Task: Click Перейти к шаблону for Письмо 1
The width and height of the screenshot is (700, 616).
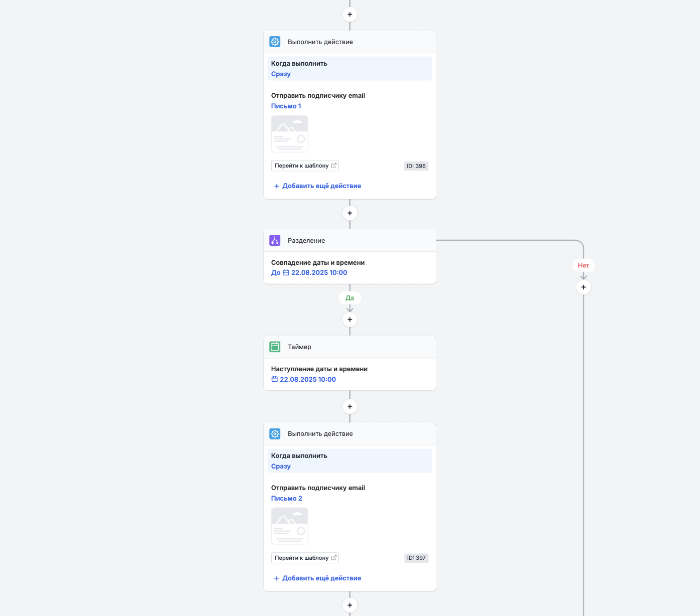Action: [305, 166]
